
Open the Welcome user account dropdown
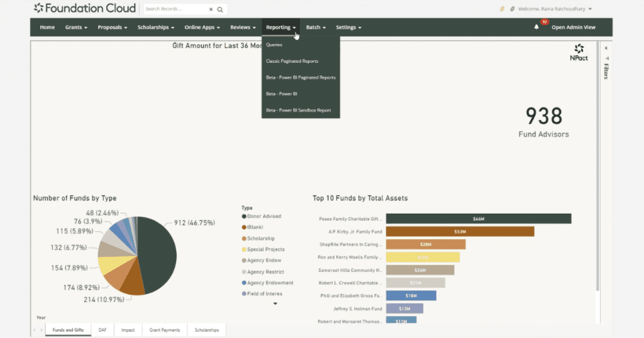[x=555, y=9]
